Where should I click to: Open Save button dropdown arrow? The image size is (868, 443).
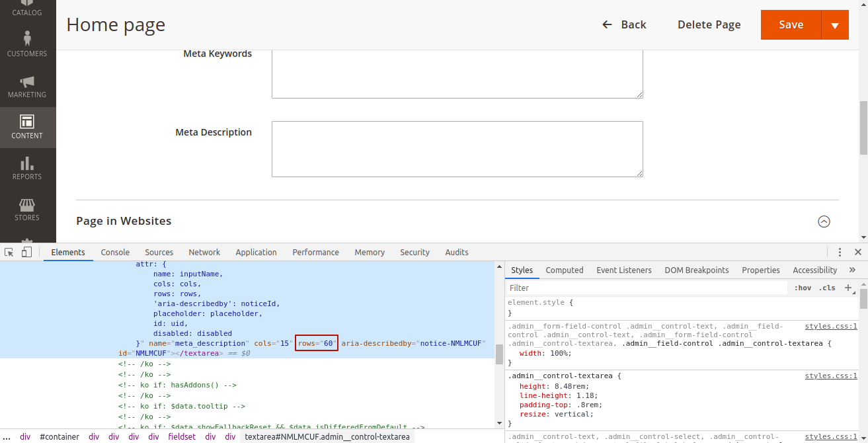[x=835, y=25]
